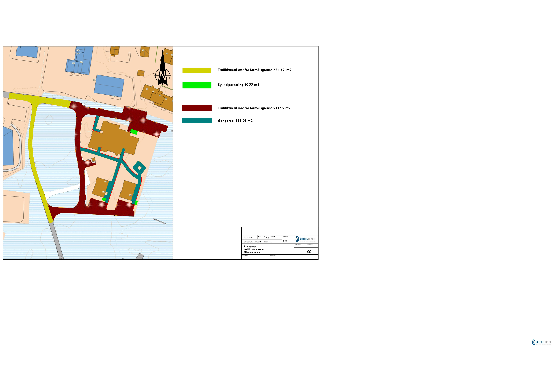This screenshot has height=392, width=555.
Task: Click the 'Godkjent' field label
Action: [273, 236]
